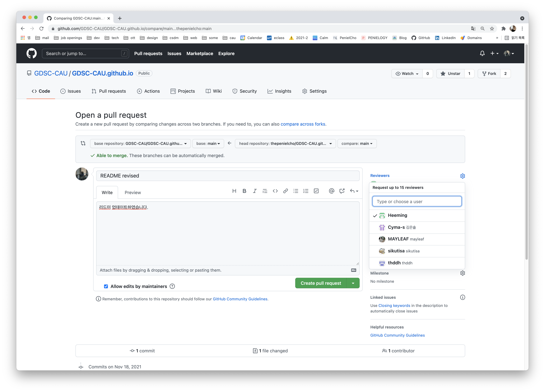Expand Create pull request options arrow
545x392 pixels.
[x=353, y=283]
